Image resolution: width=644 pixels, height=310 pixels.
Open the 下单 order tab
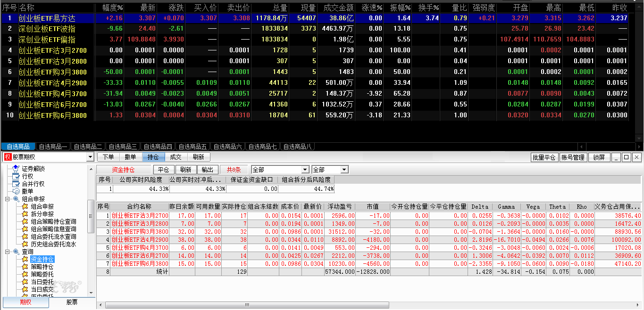point(108,157)
